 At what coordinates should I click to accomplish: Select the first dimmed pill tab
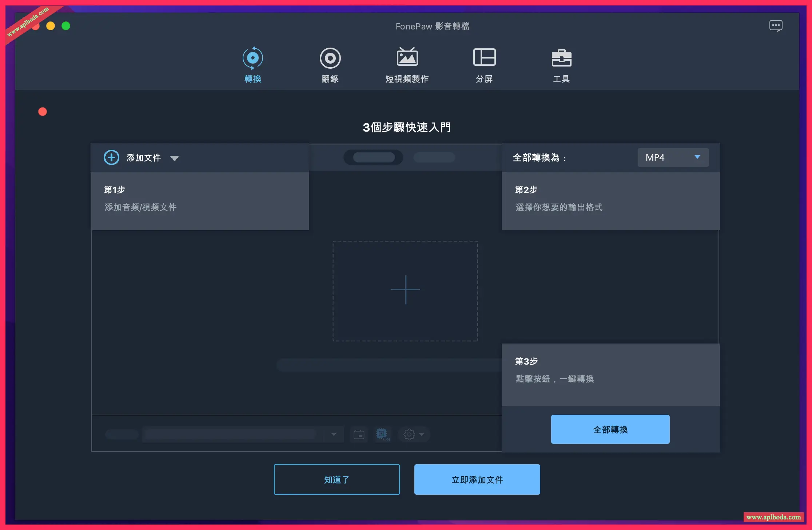(x=374, y=157)
